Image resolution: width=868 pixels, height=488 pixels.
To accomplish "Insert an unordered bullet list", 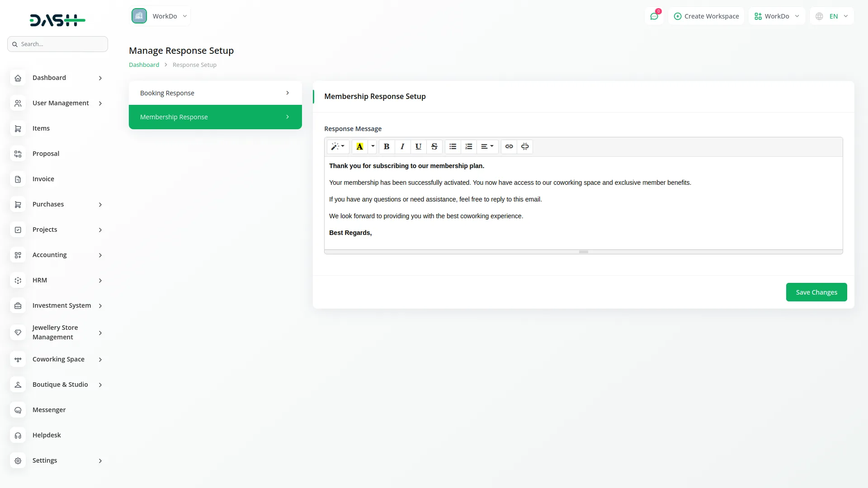I will (x=453, y=146).
